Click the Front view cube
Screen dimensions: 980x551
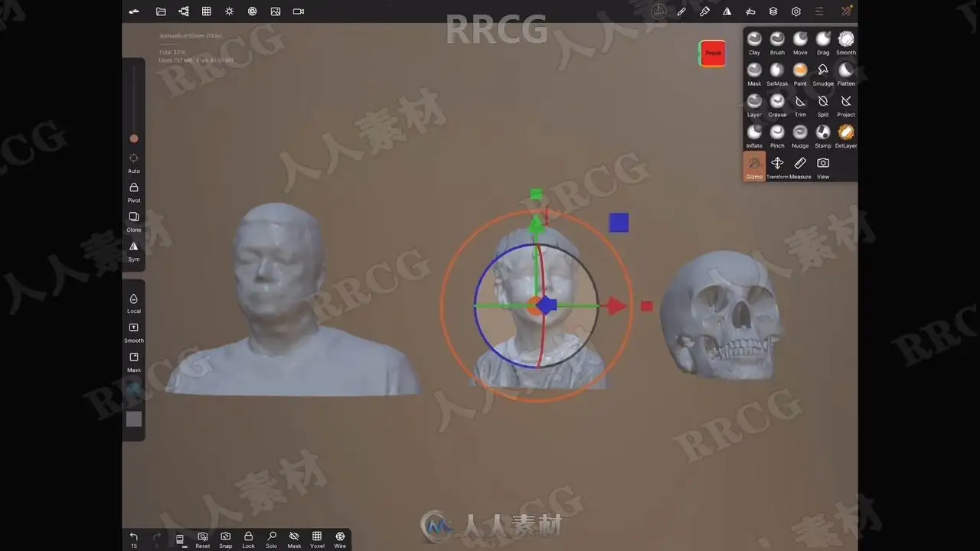pos(713,53)
